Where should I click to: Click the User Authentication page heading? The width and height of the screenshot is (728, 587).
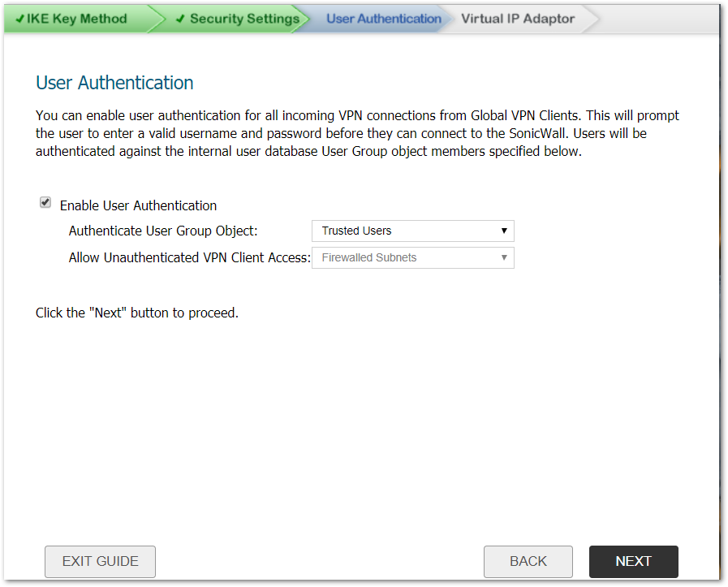coord(114,83)
